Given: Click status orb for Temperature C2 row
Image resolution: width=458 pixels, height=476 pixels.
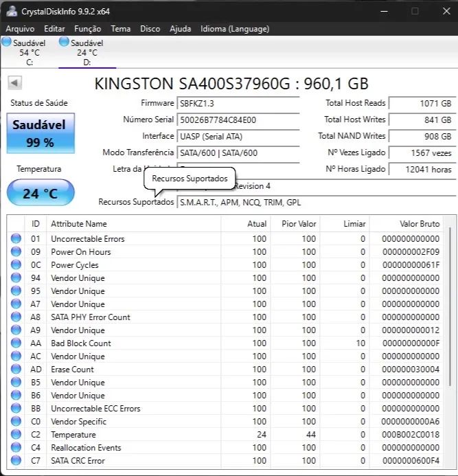Looking at the screenshot, I should click(16, 434).
